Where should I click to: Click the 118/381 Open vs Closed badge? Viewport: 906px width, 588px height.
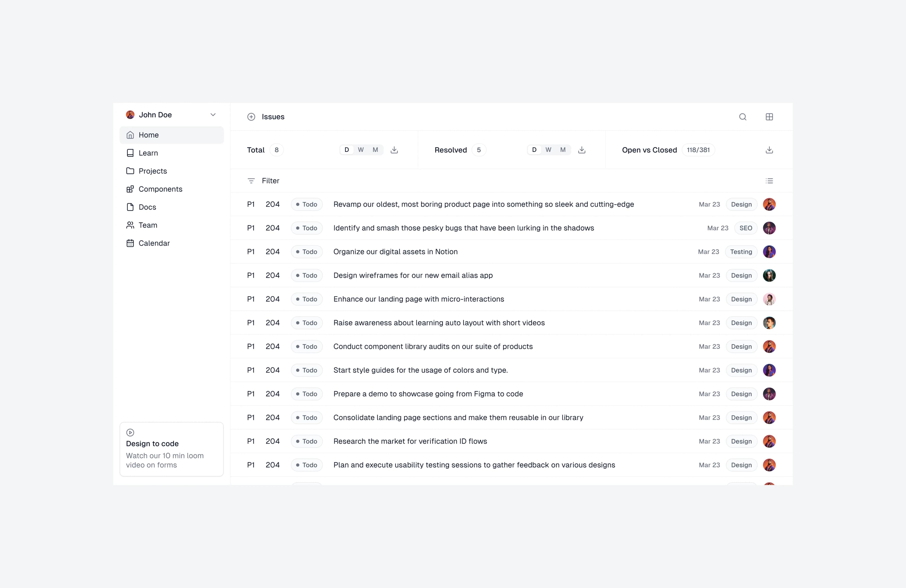[x=698, y=150]
